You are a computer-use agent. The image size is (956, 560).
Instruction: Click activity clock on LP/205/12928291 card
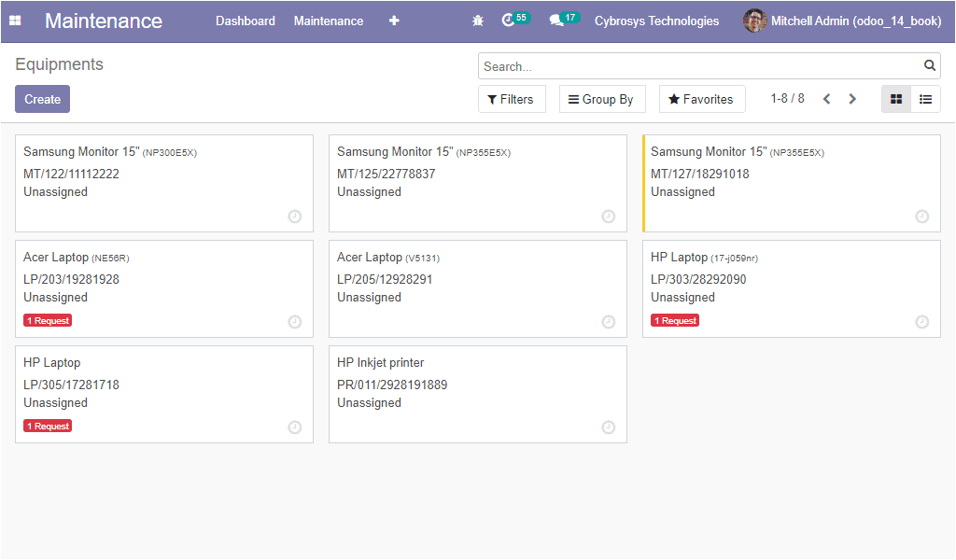click(609, 322)
